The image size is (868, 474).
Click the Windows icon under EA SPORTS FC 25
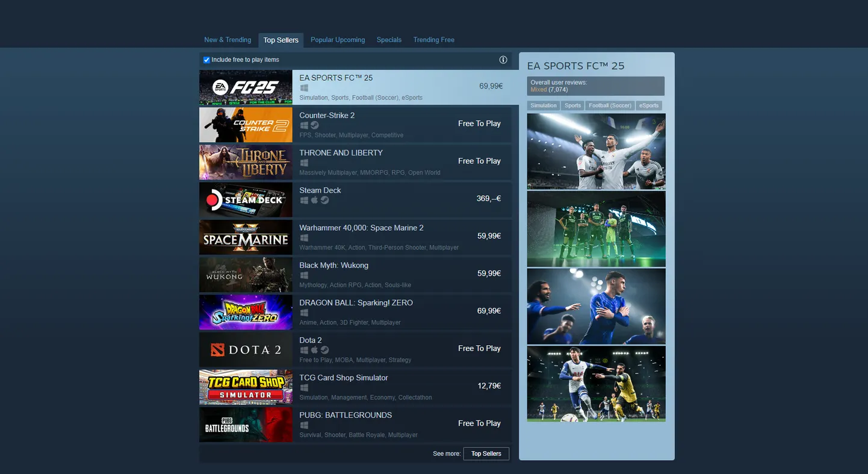(304, 88)
